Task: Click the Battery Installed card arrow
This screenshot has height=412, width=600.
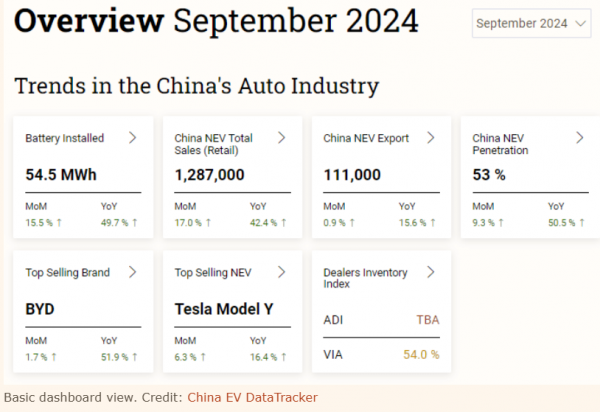Action: pyautogui.click(x=132, y=138)
